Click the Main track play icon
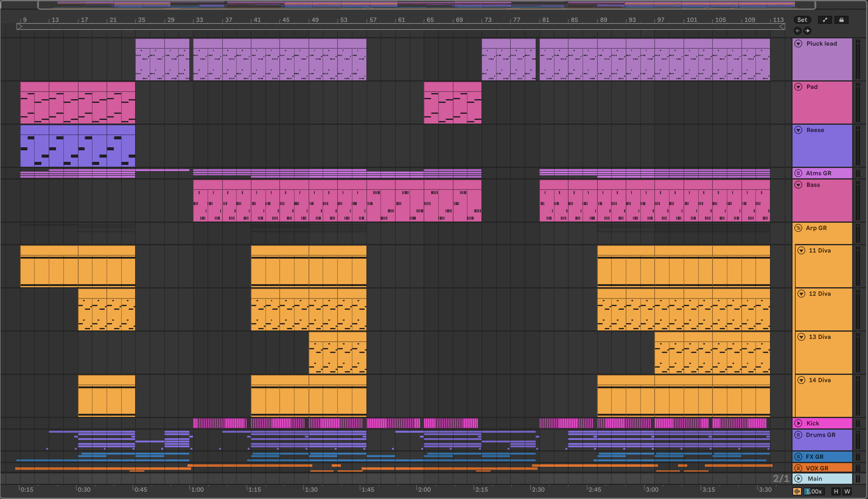The height and width of the screenshot is (499, 868). [x=798, y=478]
